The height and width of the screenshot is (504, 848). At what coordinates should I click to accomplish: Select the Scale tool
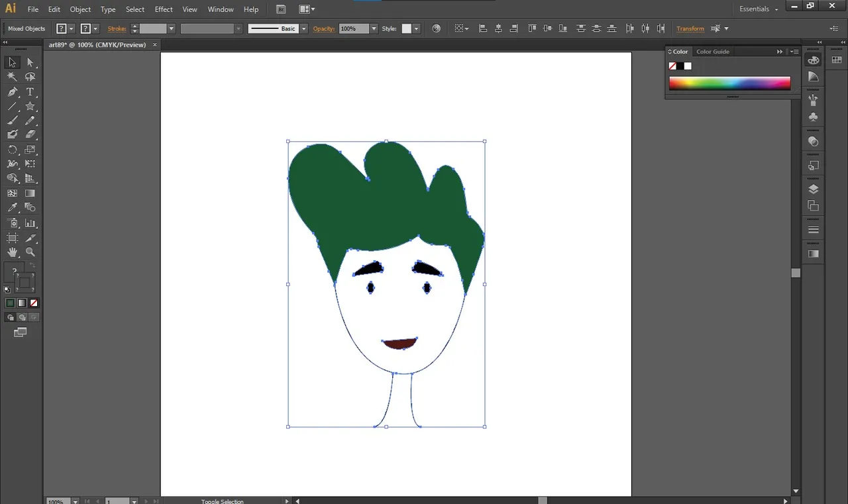coord(30,150)
